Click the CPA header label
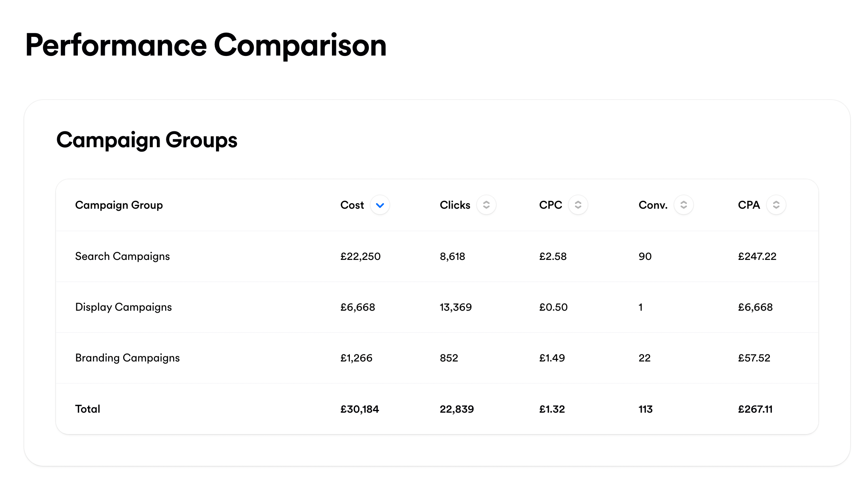 tap(748, 205)
